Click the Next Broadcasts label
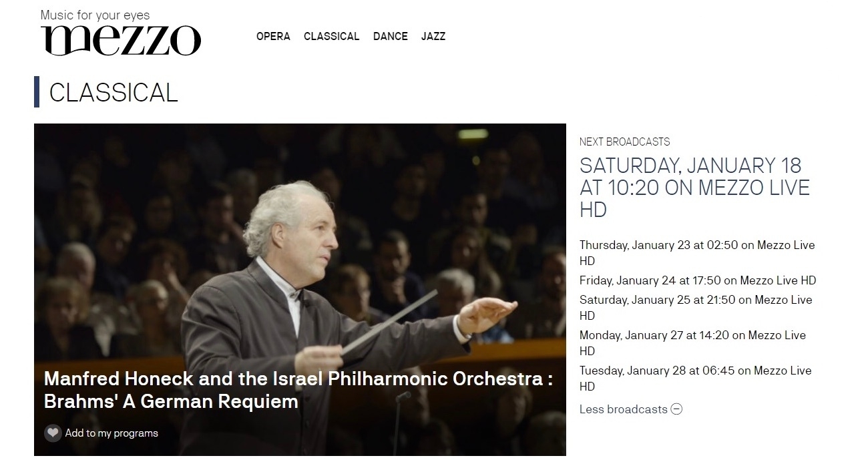Screen dimensions: 868x466 click(x=624, y=142)
